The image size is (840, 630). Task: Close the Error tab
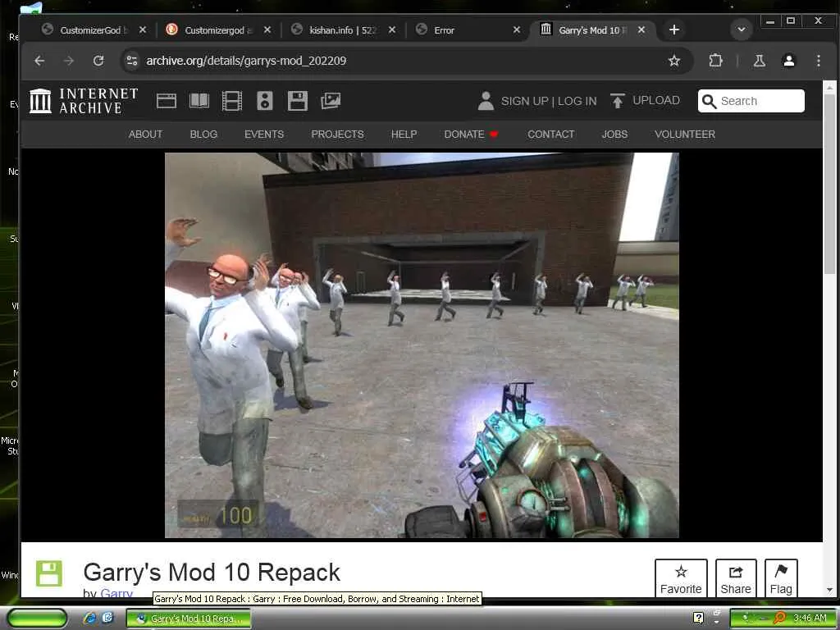[x=517, y=30]
